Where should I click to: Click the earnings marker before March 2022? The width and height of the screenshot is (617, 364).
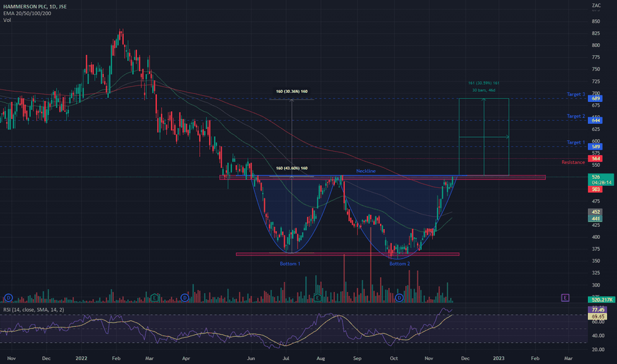point(155,297)
